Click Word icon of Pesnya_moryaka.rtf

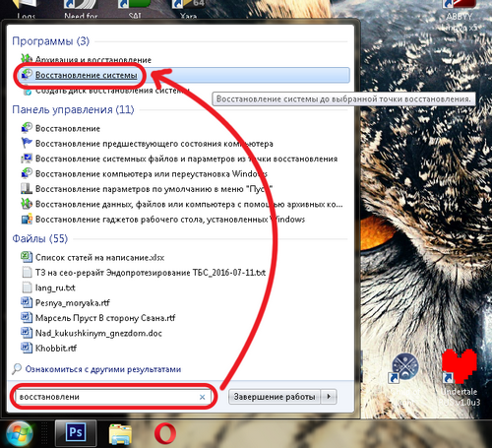[x=27, y=301]
